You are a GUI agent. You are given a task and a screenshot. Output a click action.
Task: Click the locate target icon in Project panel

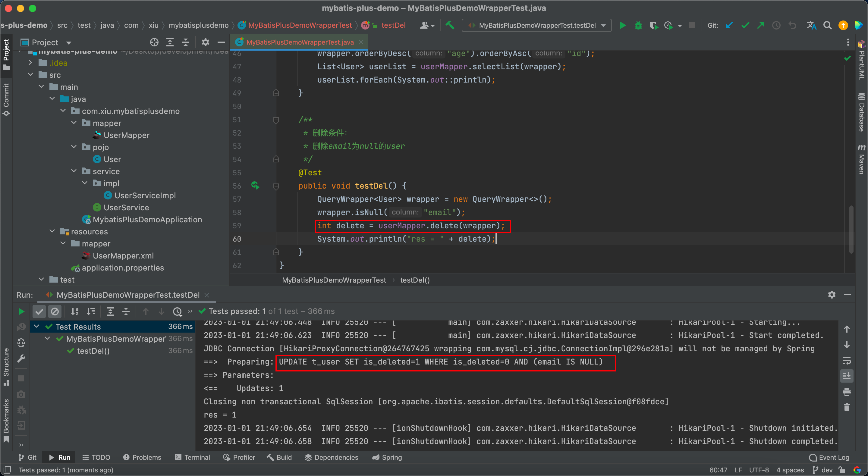click(x=154, y=42)
